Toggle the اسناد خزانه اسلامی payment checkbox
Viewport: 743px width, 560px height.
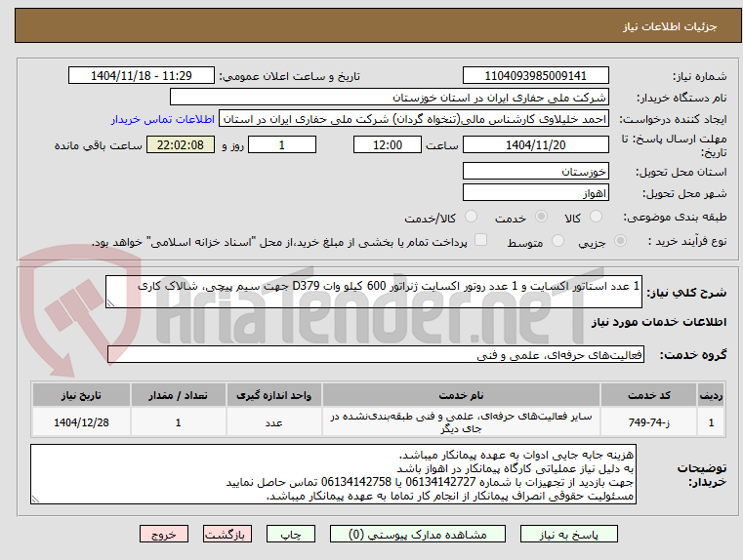(x=480, y=240)
